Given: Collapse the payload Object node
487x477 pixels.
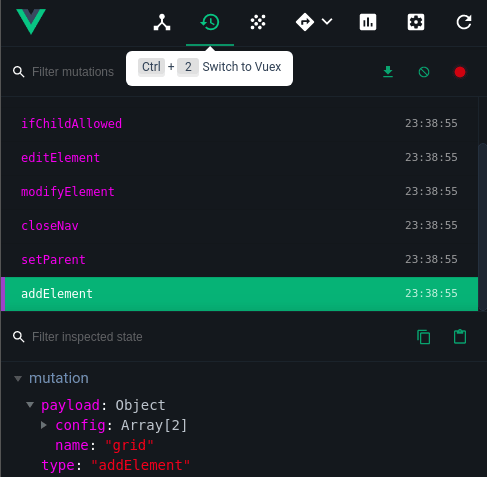Looking at the screenshot, I should pos(30,405).
